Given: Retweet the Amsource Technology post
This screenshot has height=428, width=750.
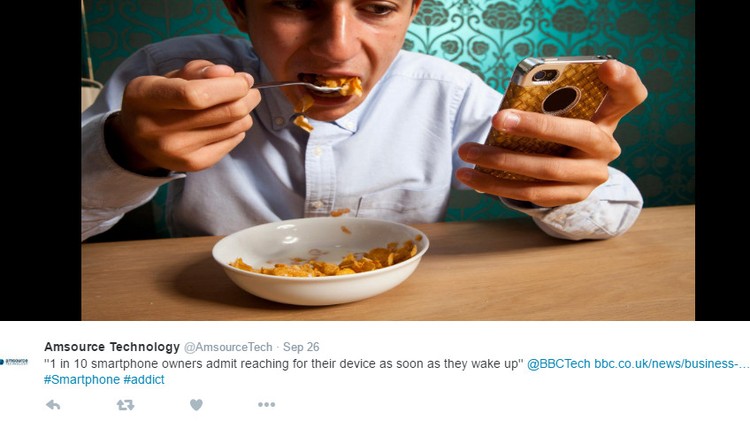Looking at the screenshot, I should tap(125, 405).
